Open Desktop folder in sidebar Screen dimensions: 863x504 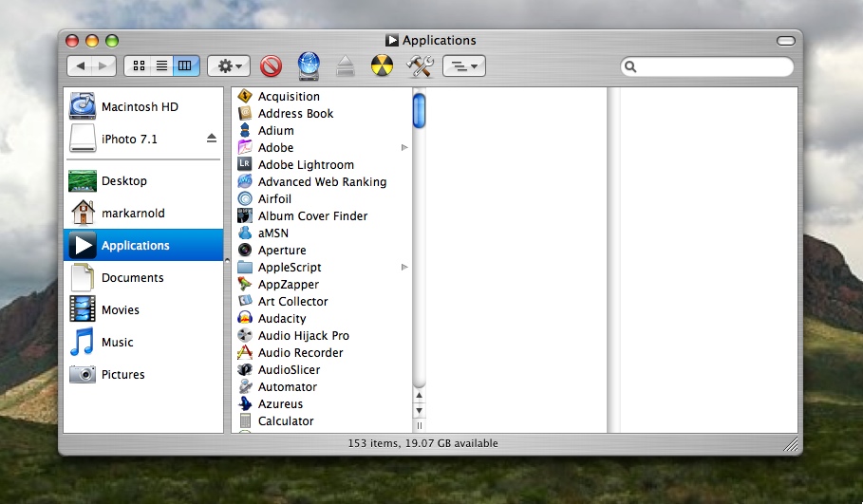click(143, 181)
